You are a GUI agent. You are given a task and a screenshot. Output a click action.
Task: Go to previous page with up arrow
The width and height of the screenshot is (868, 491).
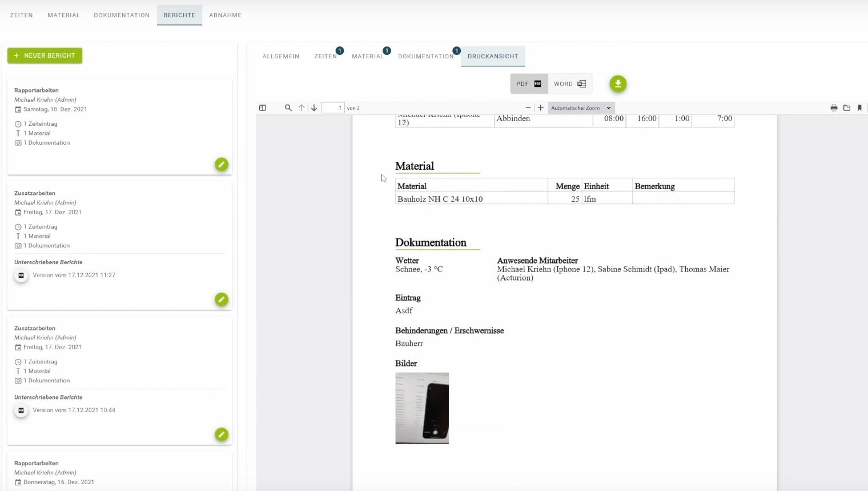coord(302,107)
